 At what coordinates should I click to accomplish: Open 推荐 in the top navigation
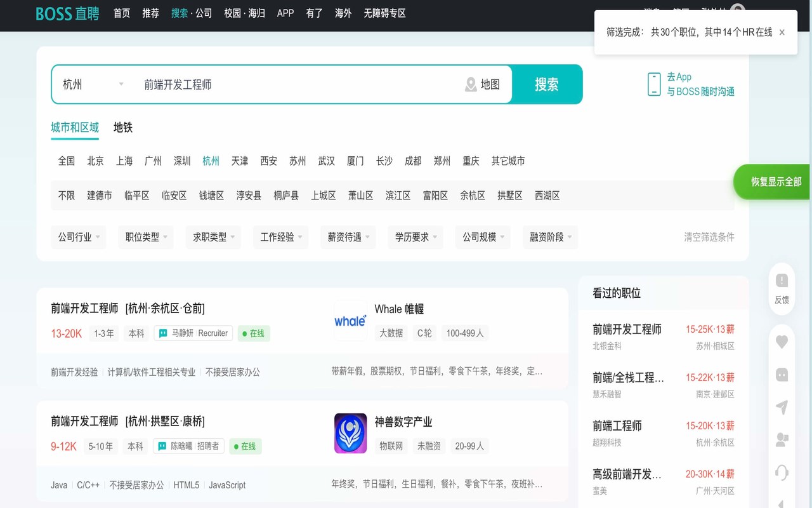pyautogui.click(x=151, y=13)
